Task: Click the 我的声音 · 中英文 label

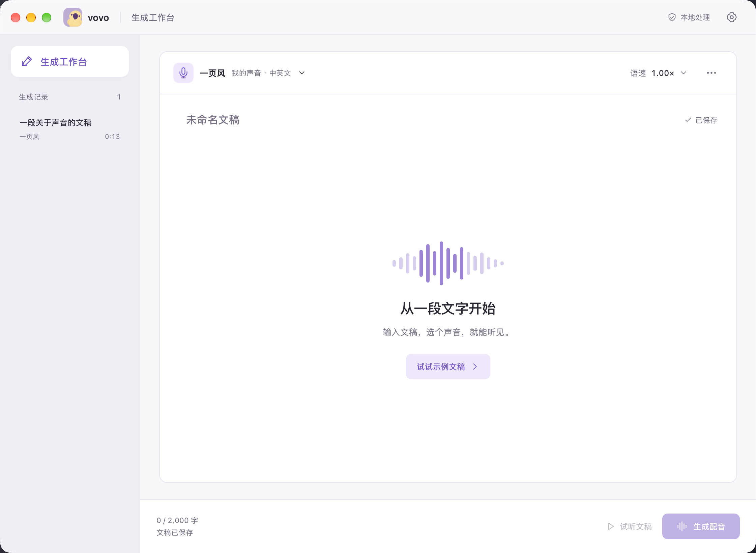Action: click(261, 73)
